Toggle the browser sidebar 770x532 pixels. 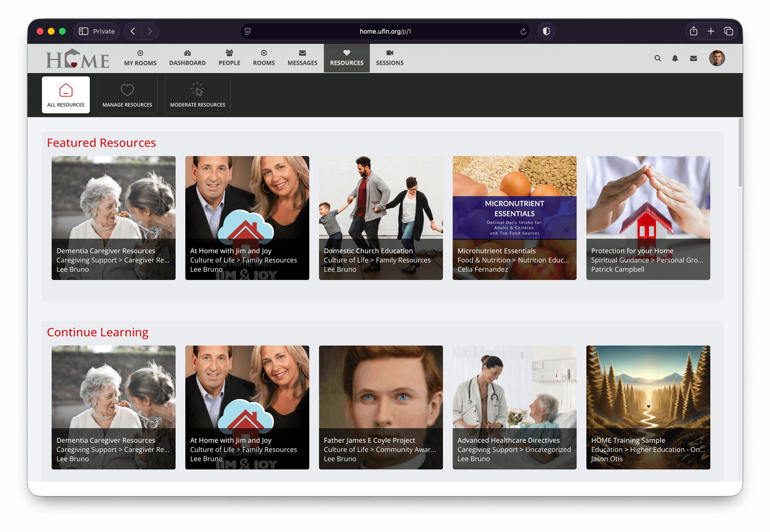pyautogui.click(x=84, y=31)
